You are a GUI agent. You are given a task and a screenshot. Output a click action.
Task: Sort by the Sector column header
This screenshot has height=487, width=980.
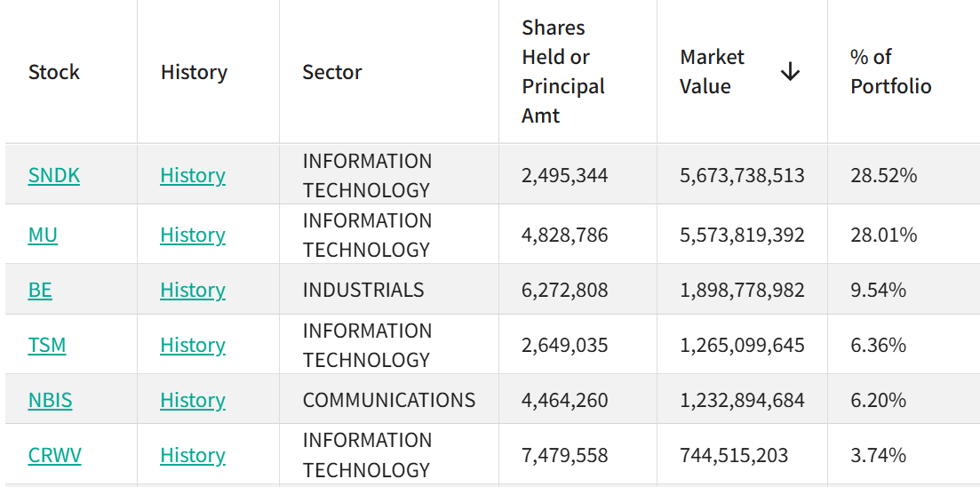click(x=332, y=72)
